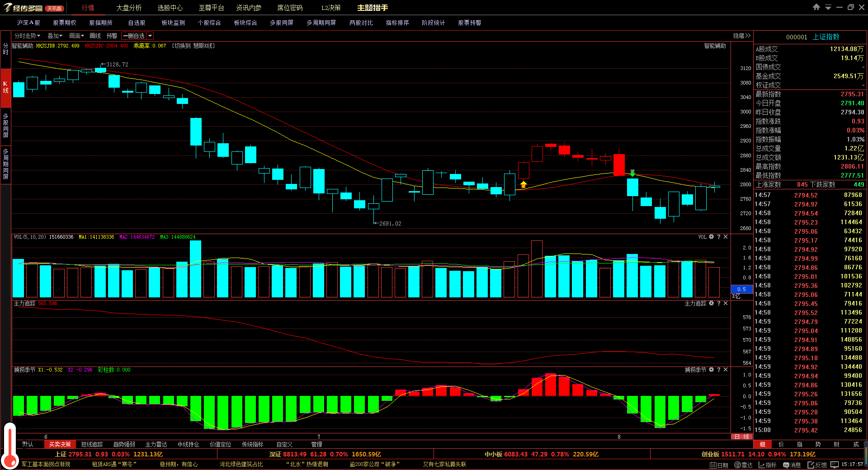
Task: Click the green sell signal arrow on chart
Action: (x=632, y=173)
